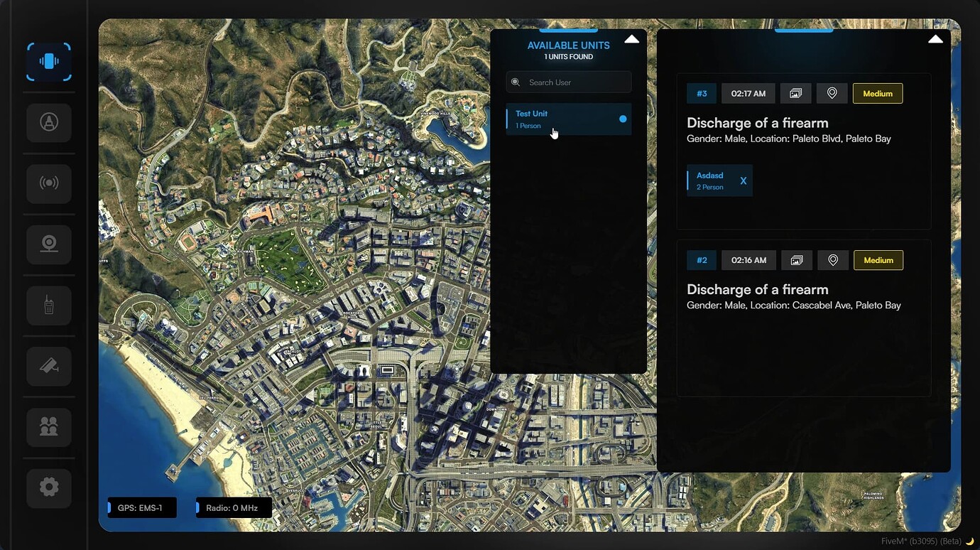Click the units/people sidebar icon

click(48, 427)
